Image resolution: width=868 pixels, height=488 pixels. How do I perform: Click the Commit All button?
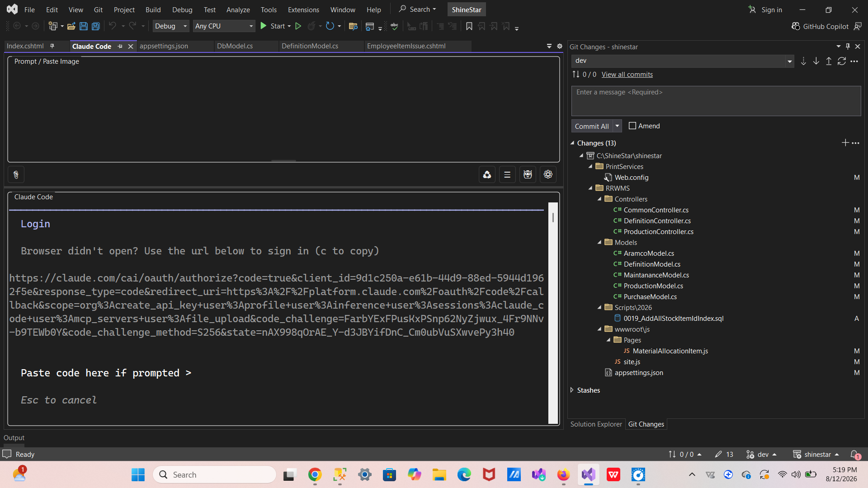click(592, 126)
